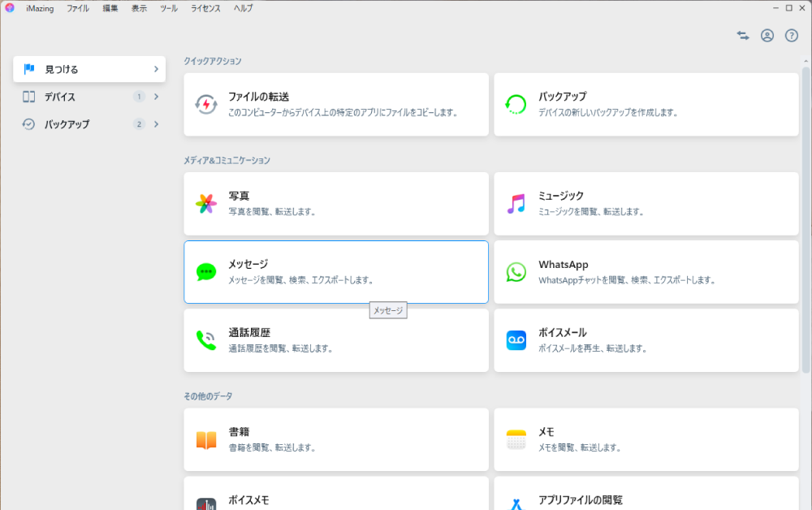Screen dimensions: 812x510
Task: Click the vertical scrollbar on right edge
Action: tap(806, 219)
